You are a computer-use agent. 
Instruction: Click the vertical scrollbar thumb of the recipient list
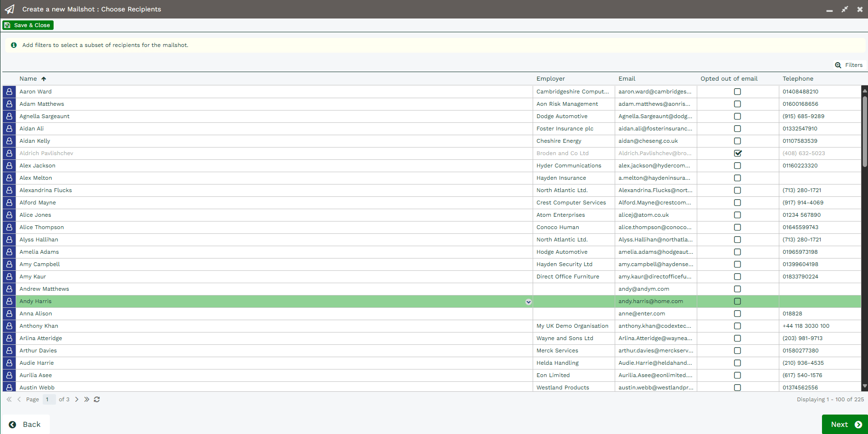[x=865, y=131]
